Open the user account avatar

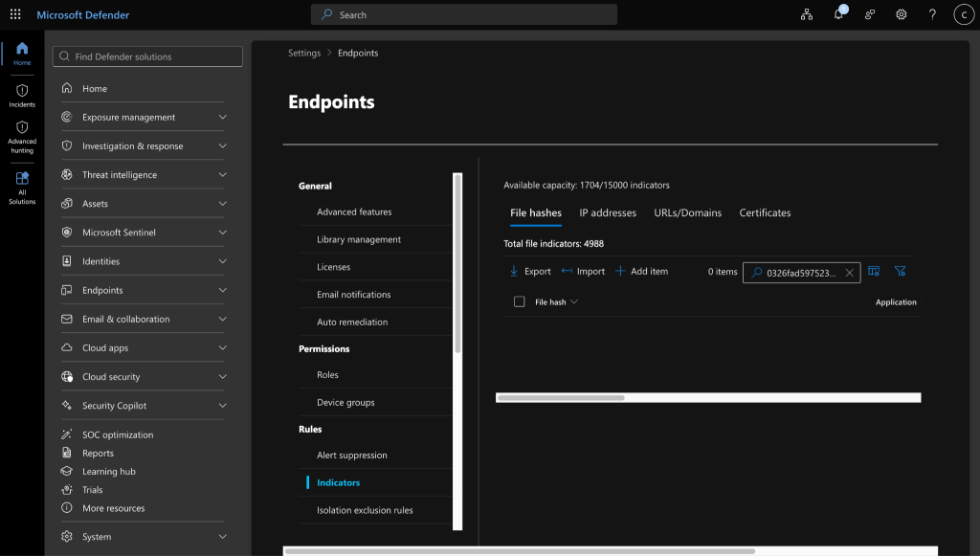point(964,14)
